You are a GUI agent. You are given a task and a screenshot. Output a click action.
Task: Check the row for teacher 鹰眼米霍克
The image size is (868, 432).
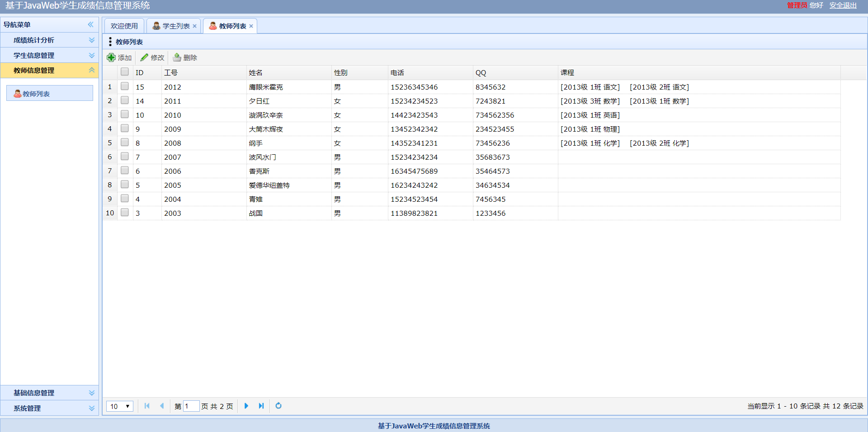tap(125, 86)
